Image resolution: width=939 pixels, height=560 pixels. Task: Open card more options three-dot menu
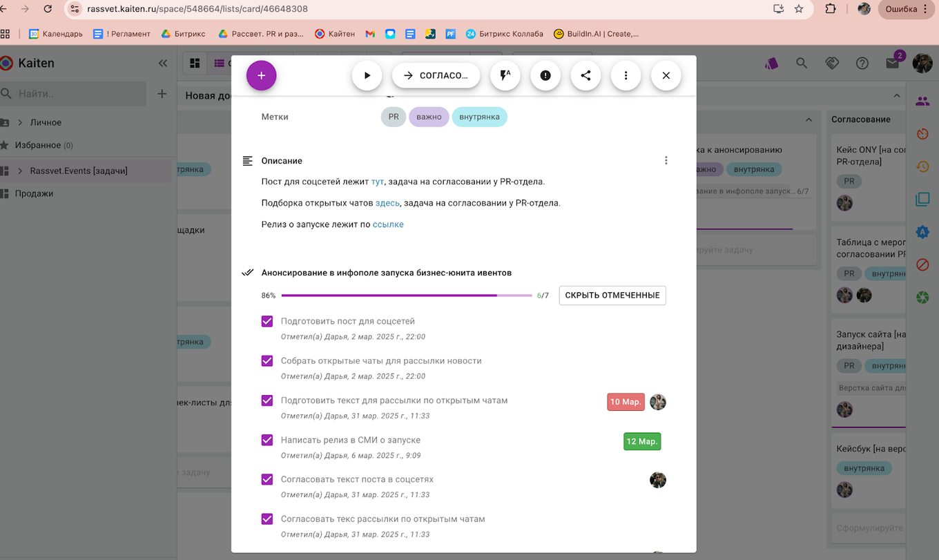[x=626, y=76]
